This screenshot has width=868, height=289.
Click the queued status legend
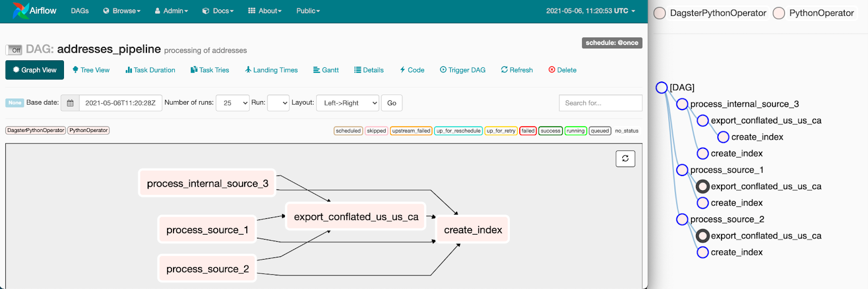coord(600,131)
